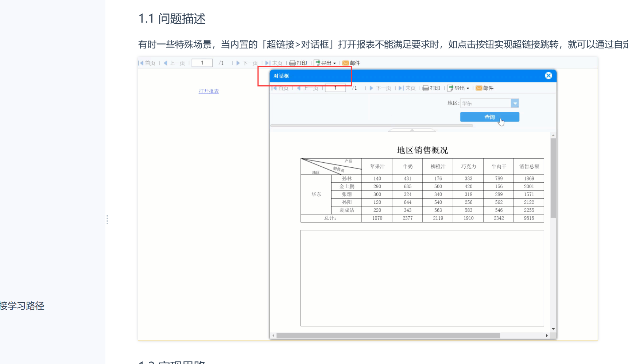Click the 牛奶 column header
The height and width of the screenshot is (364, 628).
pos(407,167)
